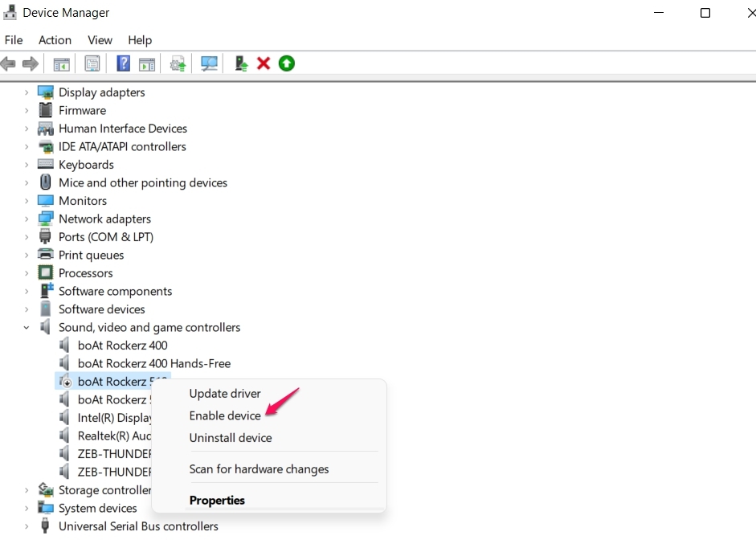
Task: Open Properties from the context menu
Action: pyautogui.click(x=217, y=501)
